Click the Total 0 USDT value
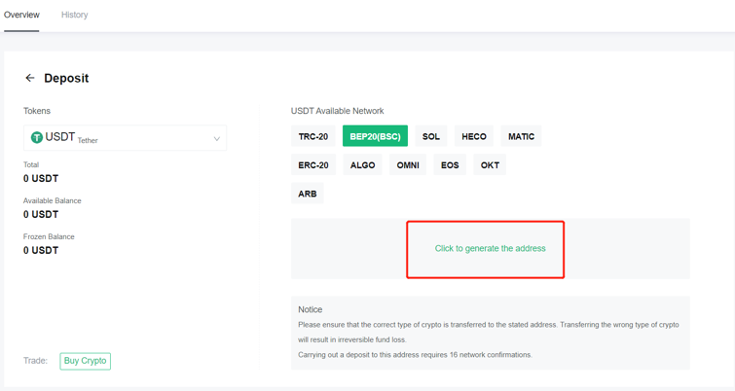The image size is (735, 391). 41,179
